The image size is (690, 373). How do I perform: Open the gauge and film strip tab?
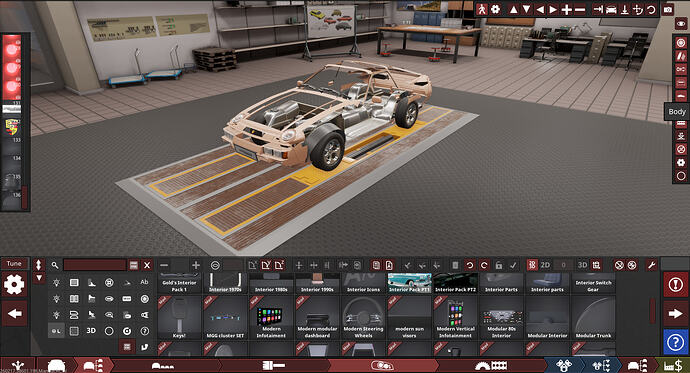492,365
